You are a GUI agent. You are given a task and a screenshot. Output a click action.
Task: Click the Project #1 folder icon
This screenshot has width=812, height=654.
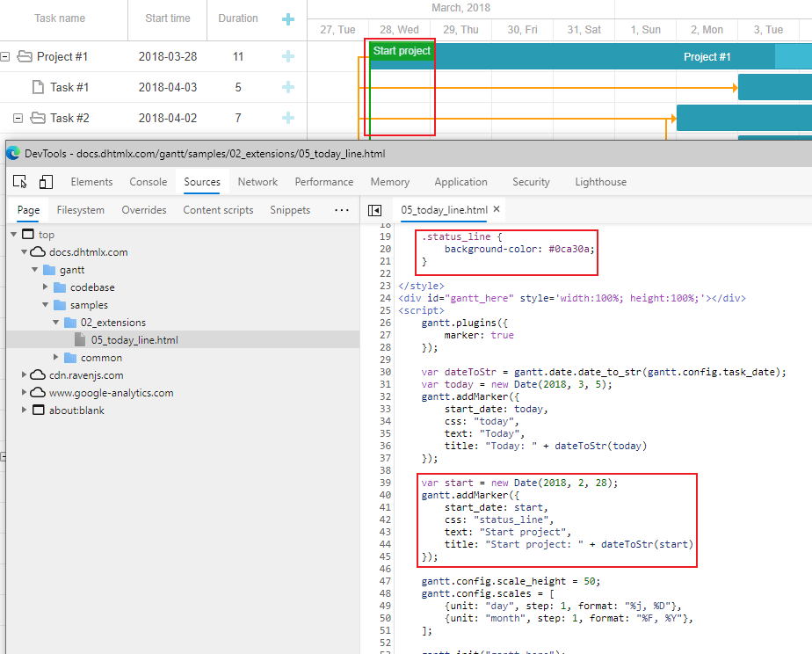(25, 56)
